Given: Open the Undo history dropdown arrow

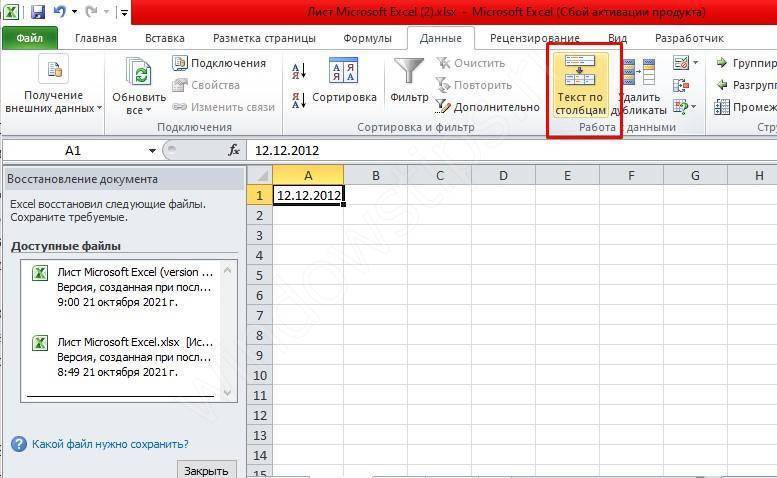Looking at the screenshot, I should click(x=74, y=12).
